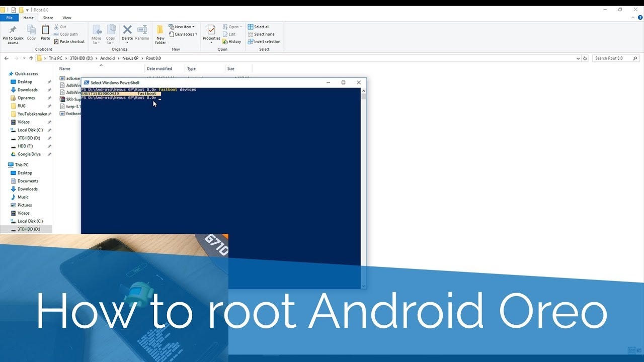Image resolution: width=644 pixels, height=362 pixels.
Task: Switch to the Share ribbon tab
Action: pyautogui.click(x=48, y=18)
